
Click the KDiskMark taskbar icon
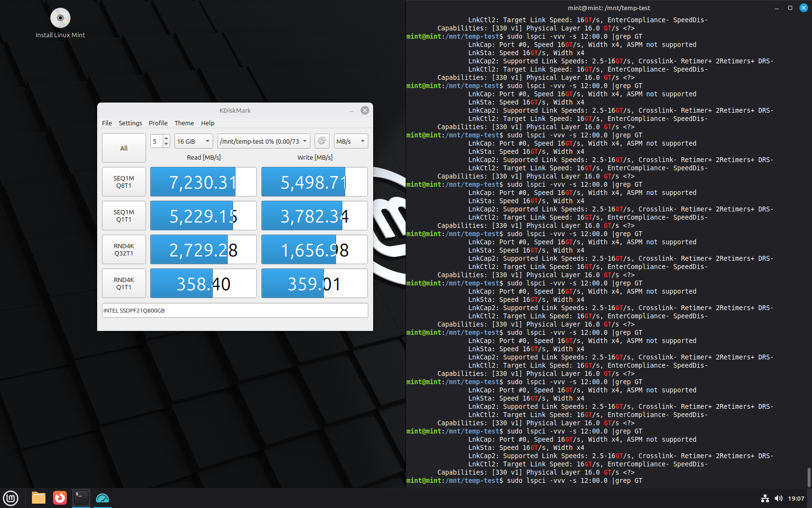tap(102, 498)
